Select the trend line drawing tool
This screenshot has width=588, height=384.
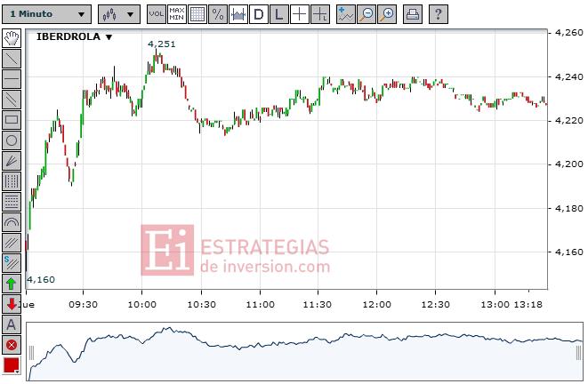point(12,59)
